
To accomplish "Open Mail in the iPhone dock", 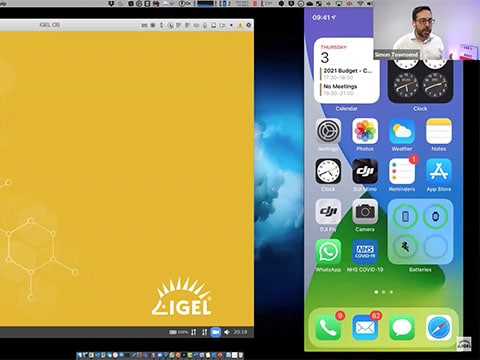I will 365,327.
